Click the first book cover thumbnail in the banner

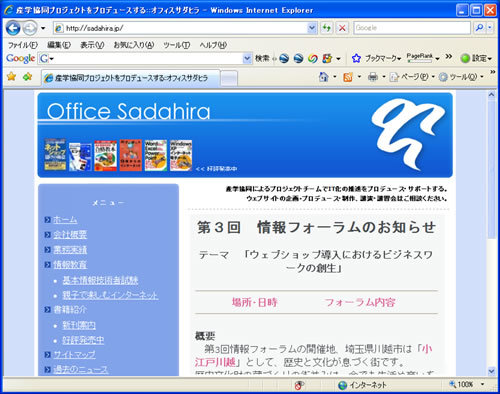tap(55, 155)
